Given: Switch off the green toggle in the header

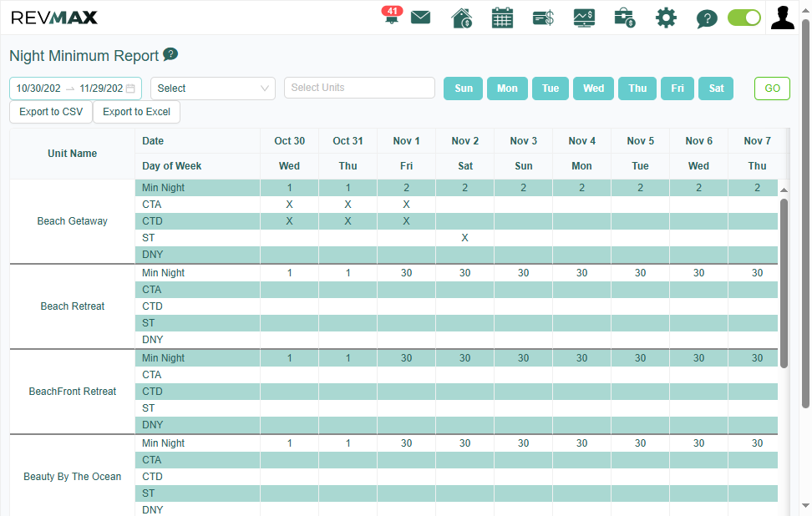Looking at the screenshot, I should [744, 18].
